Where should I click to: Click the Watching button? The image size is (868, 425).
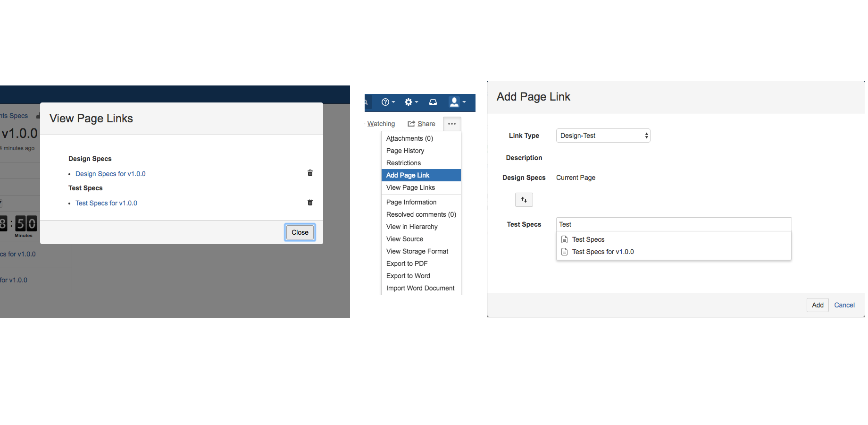pyautogui.click(x=381, y=124)
